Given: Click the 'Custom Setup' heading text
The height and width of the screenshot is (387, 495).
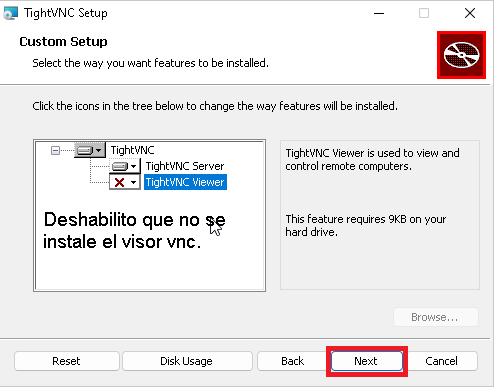Looking at the screenshot, I should pyautogui.click(x=63, y=42).
